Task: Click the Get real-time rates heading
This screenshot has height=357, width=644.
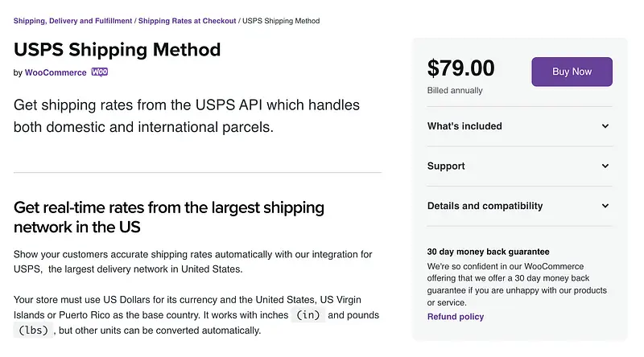Action: tap(168, 217)
